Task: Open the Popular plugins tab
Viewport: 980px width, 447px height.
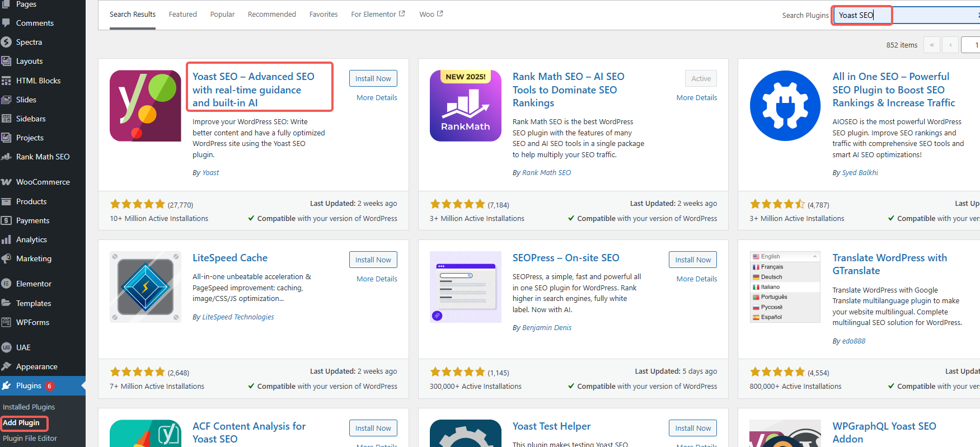Action: point(222,14)
